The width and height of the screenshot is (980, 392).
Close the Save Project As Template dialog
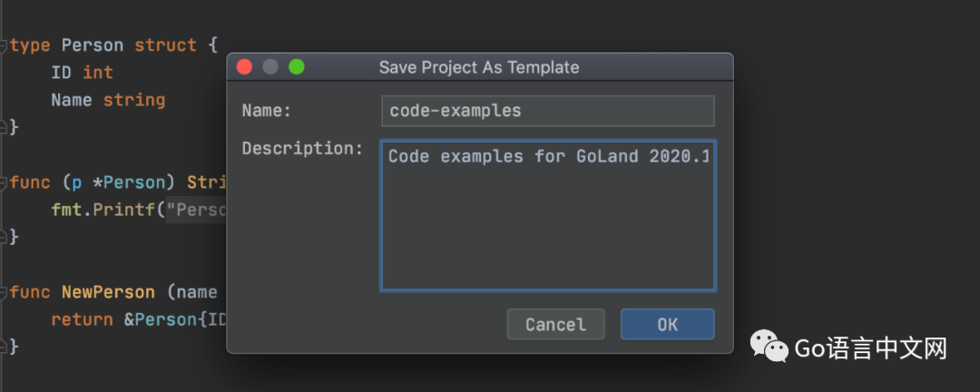tap(244, 67)
